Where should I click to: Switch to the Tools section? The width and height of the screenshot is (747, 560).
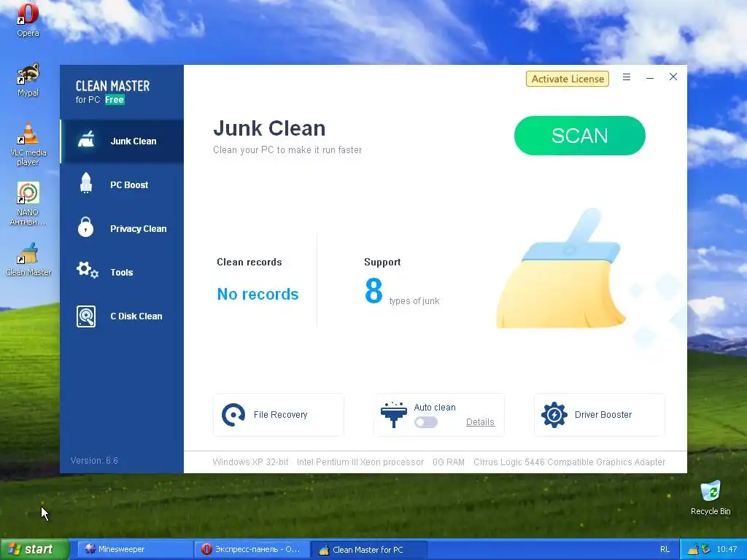122,273
